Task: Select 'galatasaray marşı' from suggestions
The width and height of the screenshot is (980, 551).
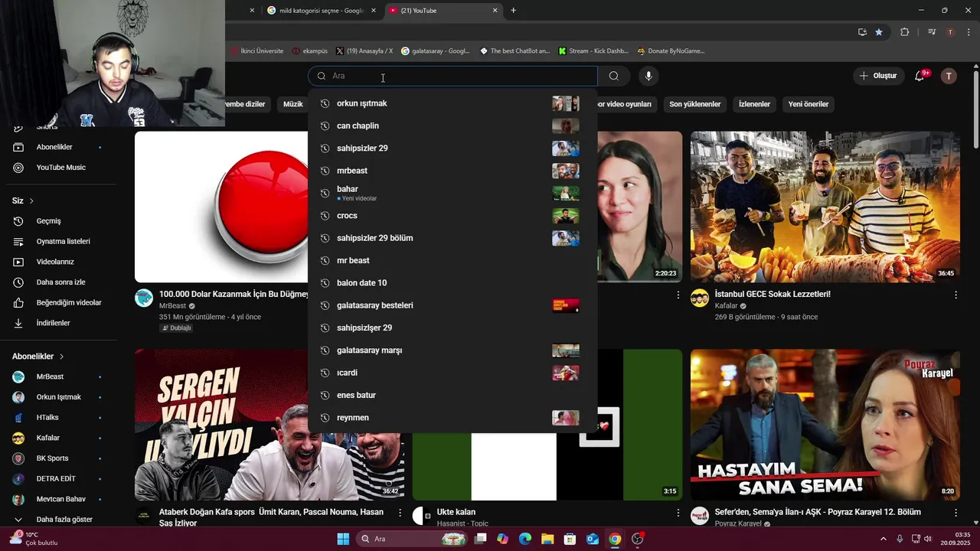Action: [x=452, y=350]
